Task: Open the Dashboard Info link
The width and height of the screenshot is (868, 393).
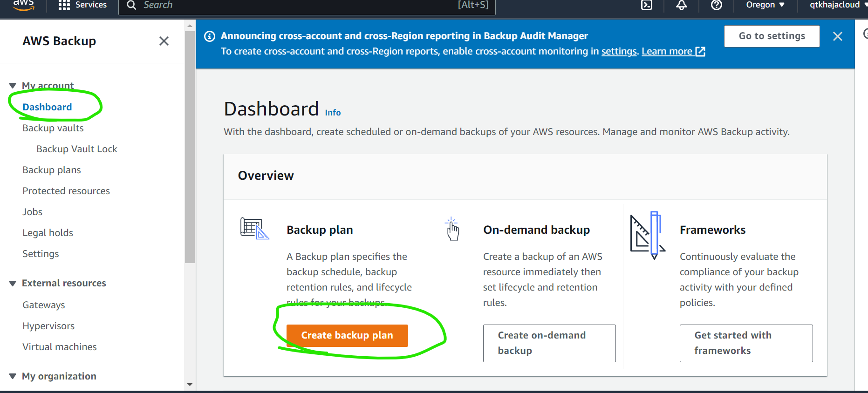Action: pos(333,113)
